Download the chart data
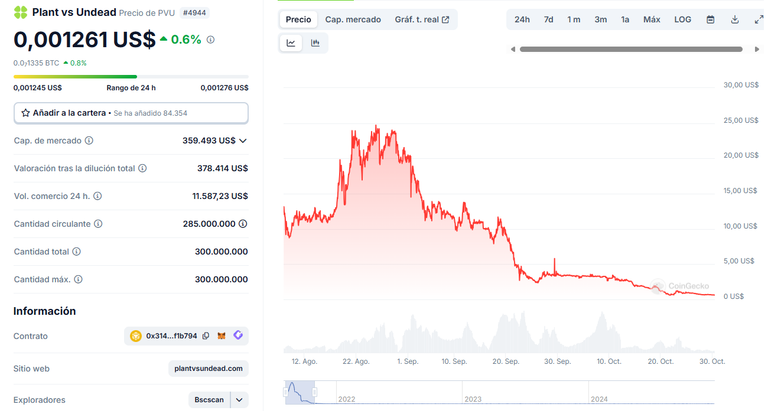This screenshot has width=768, height=411. [735, 20]
